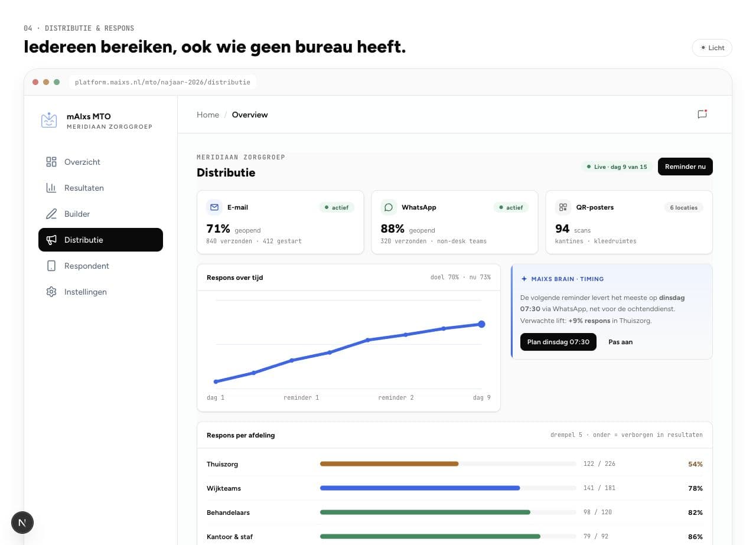
Task: Click the Thuiszorg response progress bar
Action: pyautogui.click(x=448, y=464)
